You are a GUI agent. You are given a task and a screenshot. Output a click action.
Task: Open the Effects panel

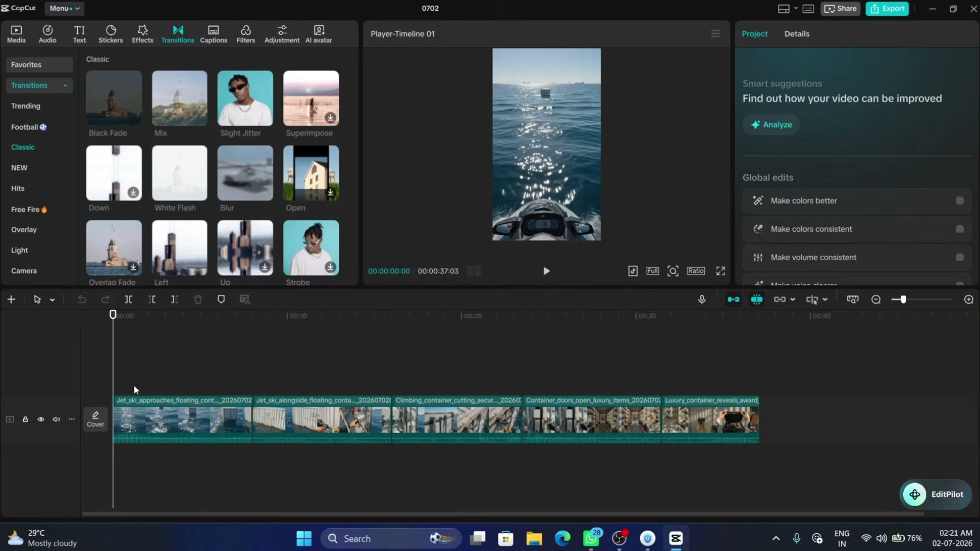click(142, 34)
